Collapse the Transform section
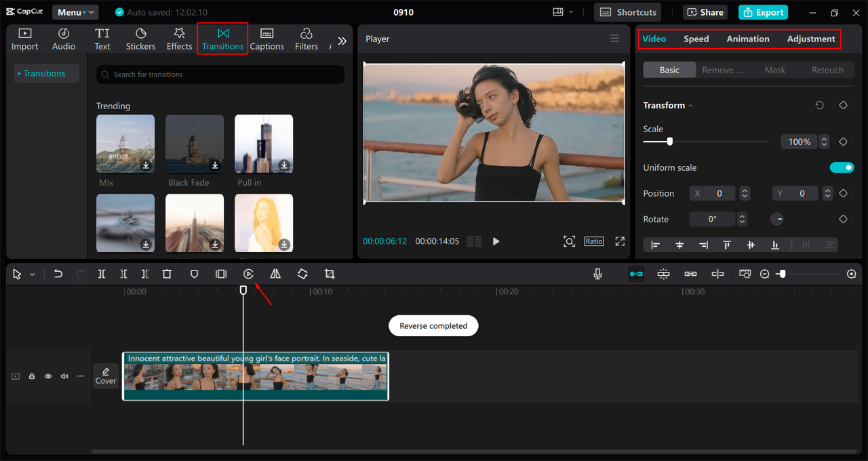The width and height of the screenshot is (868, 461). point(691,105)
